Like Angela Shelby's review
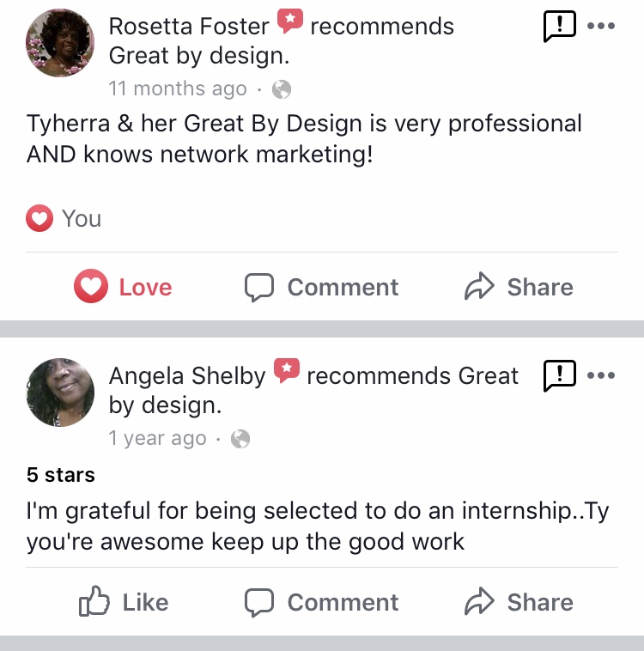The image size is (644, 651). pyautogui.click(x=124, y=601)
